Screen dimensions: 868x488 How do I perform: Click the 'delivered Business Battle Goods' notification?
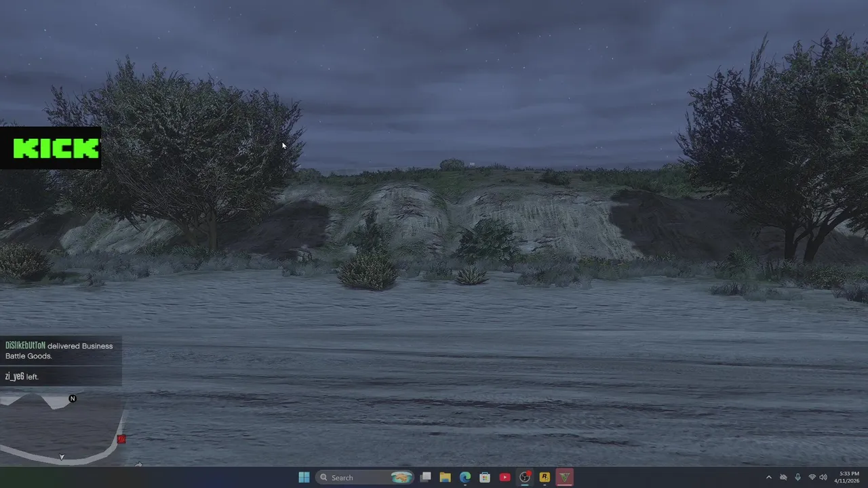tap(61, 350)
